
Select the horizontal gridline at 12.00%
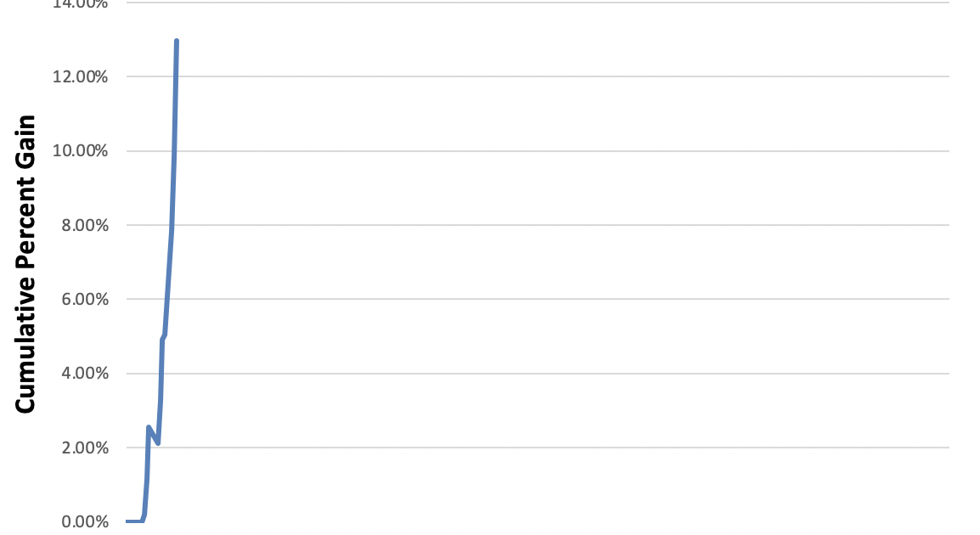[560, 76]
